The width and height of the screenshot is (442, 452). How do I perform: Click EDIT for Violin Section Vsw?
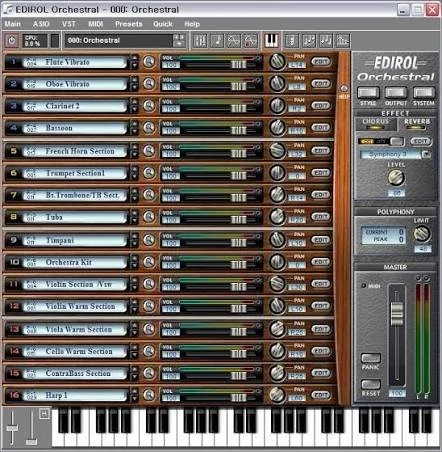[x=321, y=284]
